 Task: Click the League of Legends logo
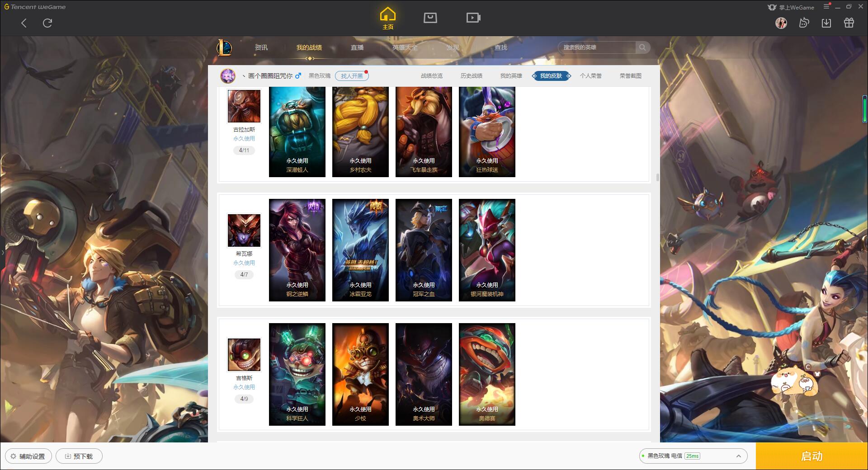click(224, 47)
